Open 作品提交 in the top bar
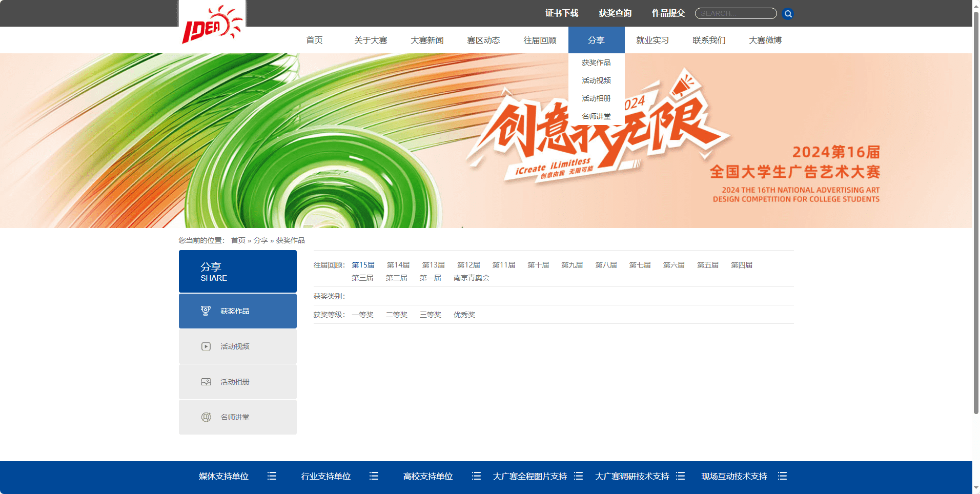 tap(668, 13)
